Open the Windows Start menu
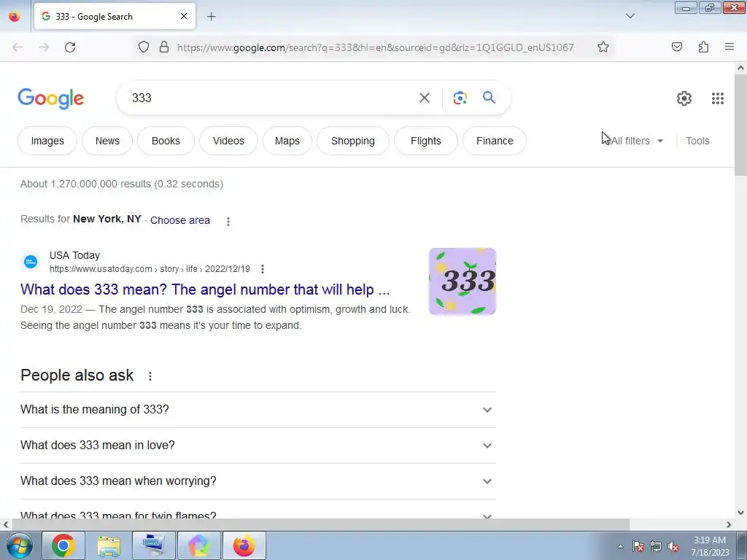747x560 pixels. (19, 545)
